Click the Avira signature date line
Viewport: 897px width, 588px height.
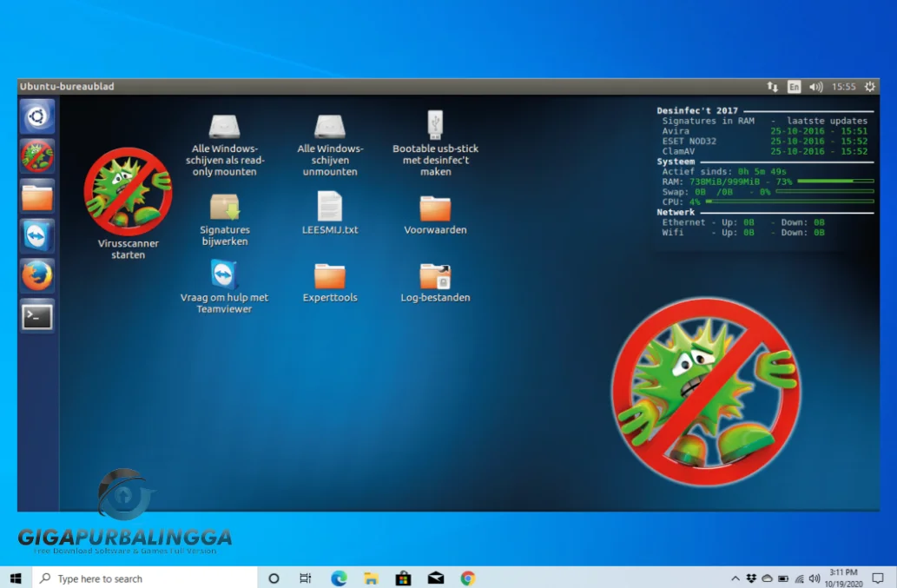pos(765,131)
